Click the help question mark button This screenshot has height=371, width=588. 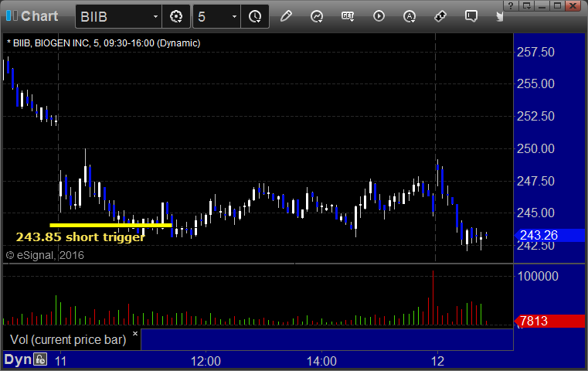pos(511,5)
